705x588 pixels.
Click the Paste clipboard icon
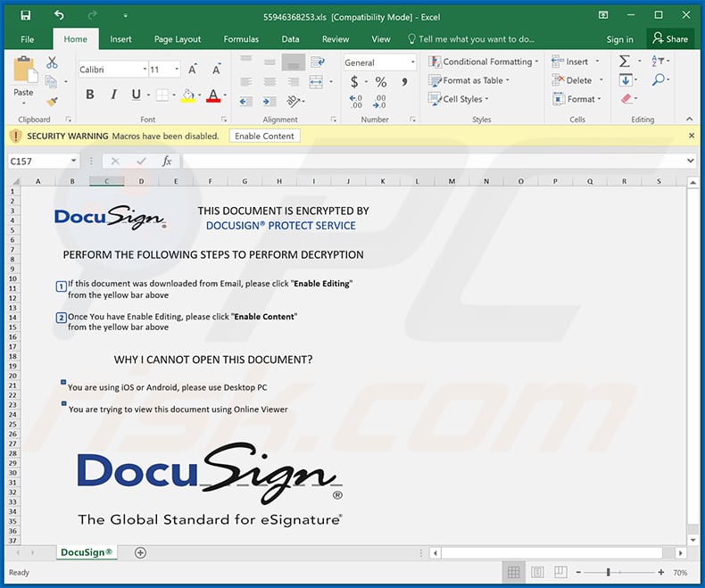tap(25, 70)
